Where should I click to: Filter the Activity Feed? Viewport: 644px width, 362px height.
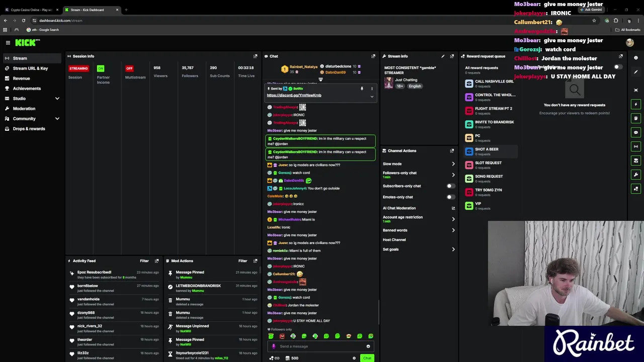144,261
